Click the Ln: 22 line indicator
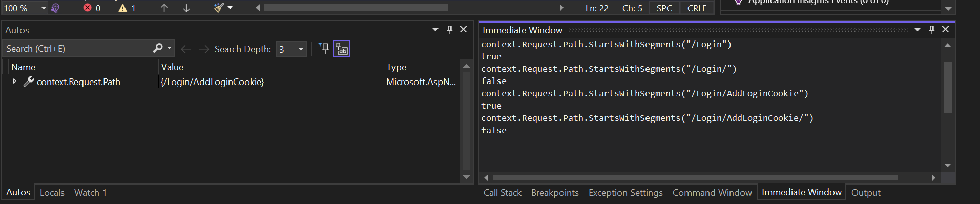Image resolution: width=980 pixels, height=204 pixels. (x=597, y=8)
